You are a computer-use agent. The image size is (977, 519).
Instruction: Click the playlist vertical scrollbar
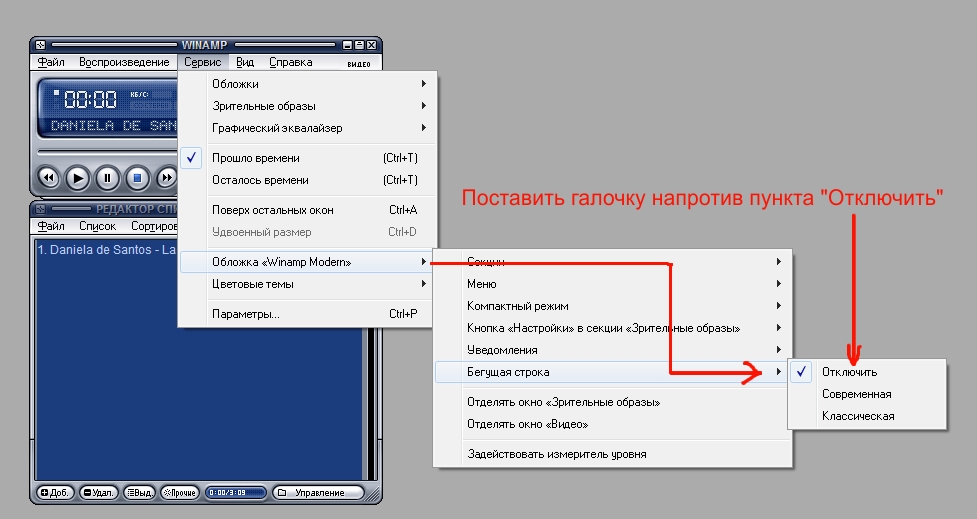[372, 404]
